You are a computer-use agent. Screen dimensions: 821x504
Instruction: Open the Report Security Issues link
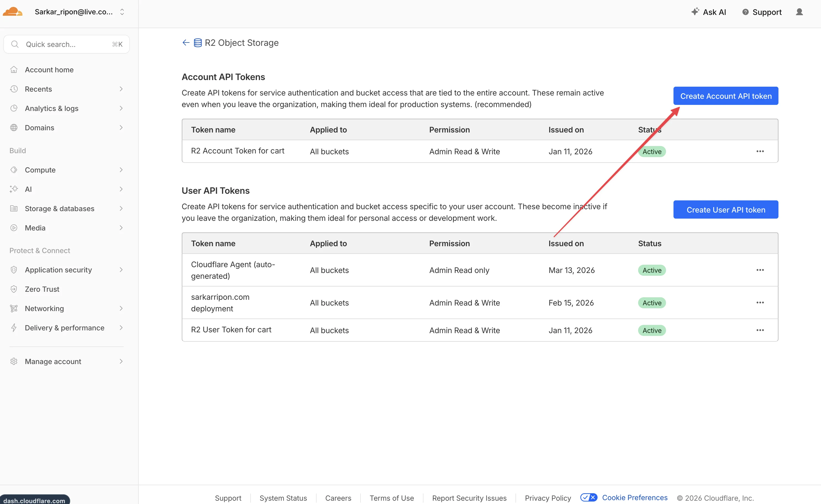[x=469, y=498]
